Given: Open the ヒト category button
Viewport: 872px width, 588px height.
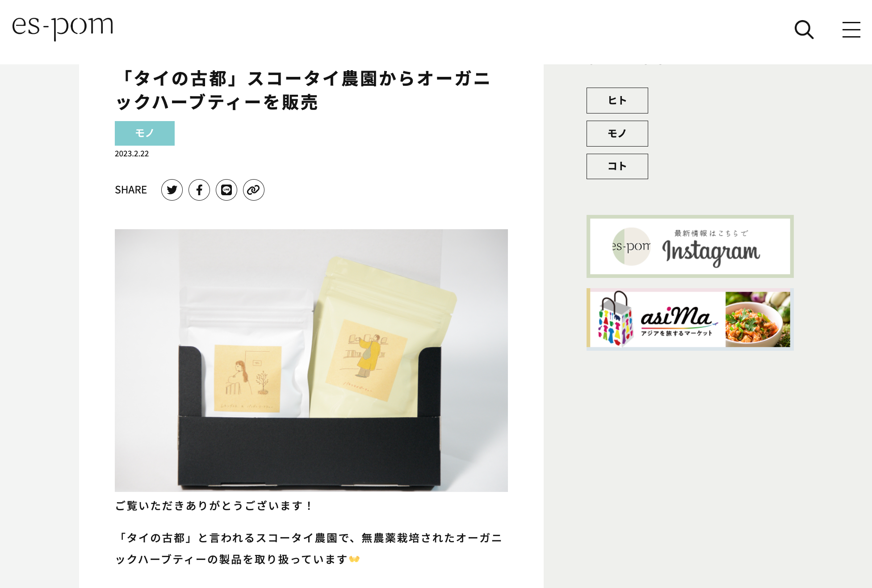Looking at the screenshot, I should click(x=617, y=101).
